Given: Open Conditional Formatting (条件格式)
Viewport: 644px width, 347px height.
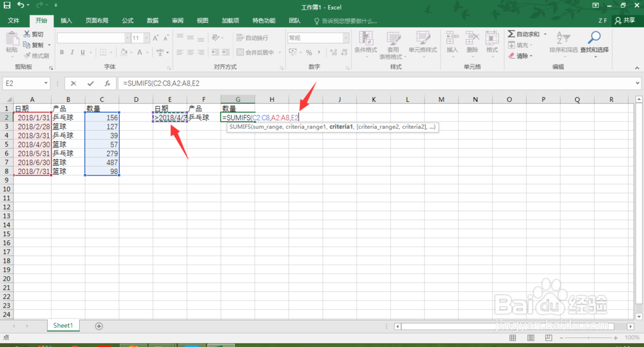Looking at the screenshot, I should (x=366, y=43).
